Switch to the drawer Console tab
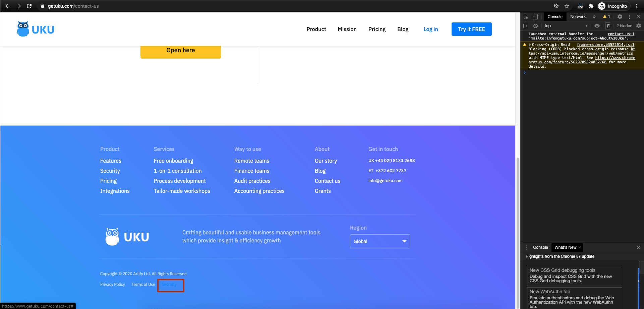644x309 pixels. [540, 247]
